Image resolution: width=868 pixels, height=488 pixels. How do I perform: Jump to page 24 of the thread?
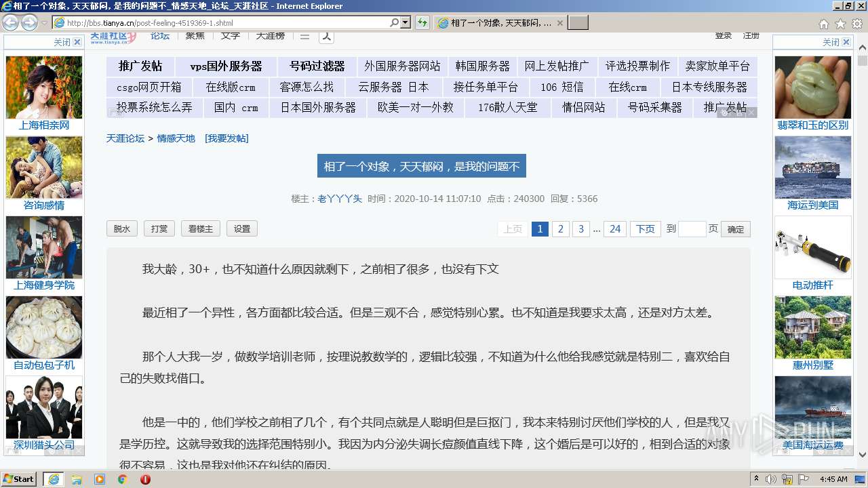[x=615, y=229]
